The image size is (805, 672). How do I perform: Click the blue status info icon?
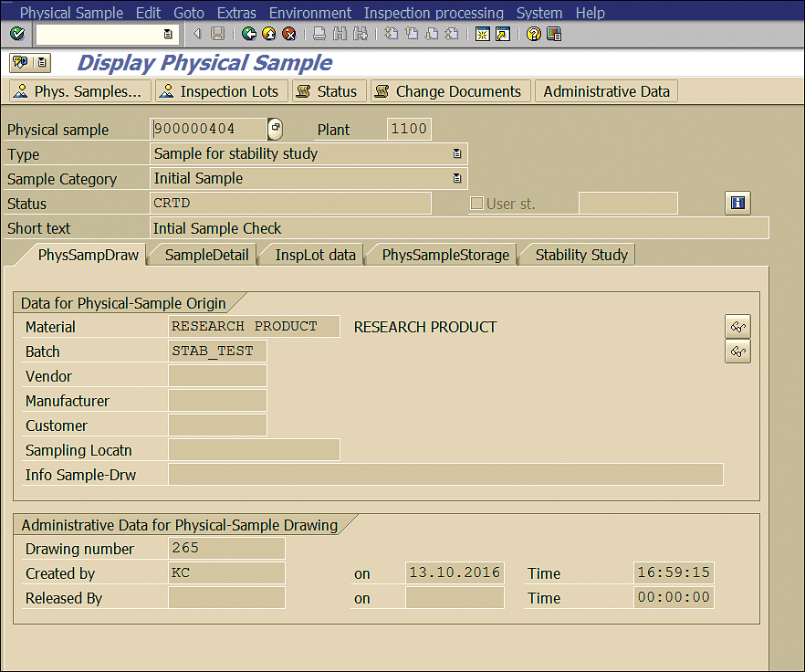coord(737,203)
